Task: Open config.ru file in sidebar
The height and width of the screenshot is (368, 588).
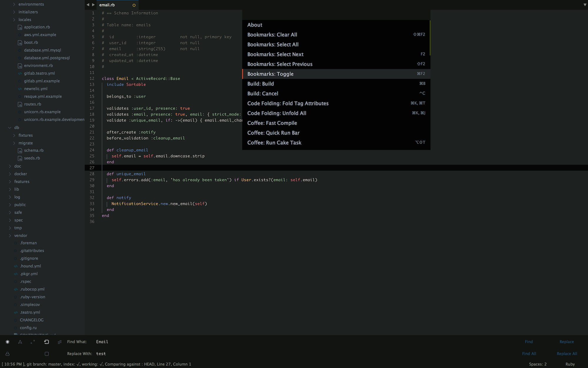Action: (x=28, y=328)
